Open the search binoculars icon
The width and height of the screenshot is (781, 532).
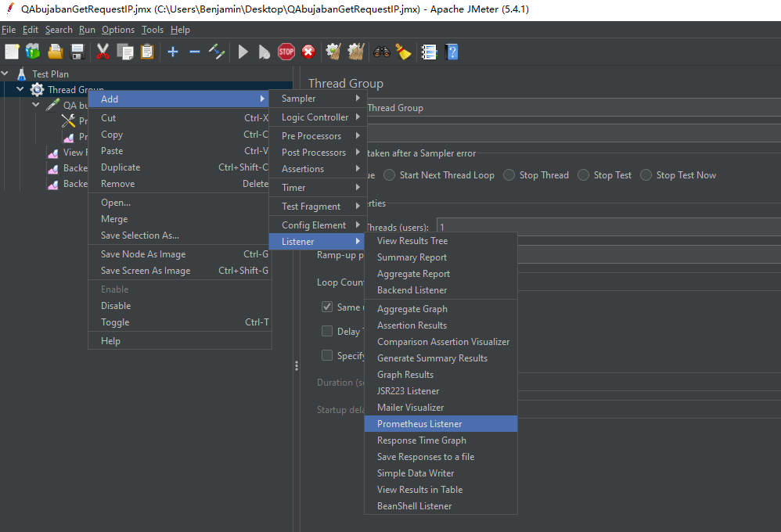[x=381, y=52]
